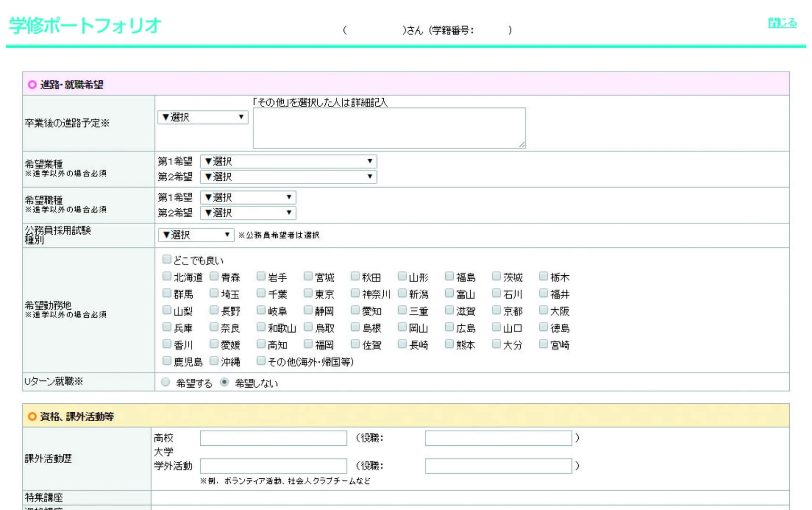Open 希望職種 第2希望 dropdown

click(248, 213)
